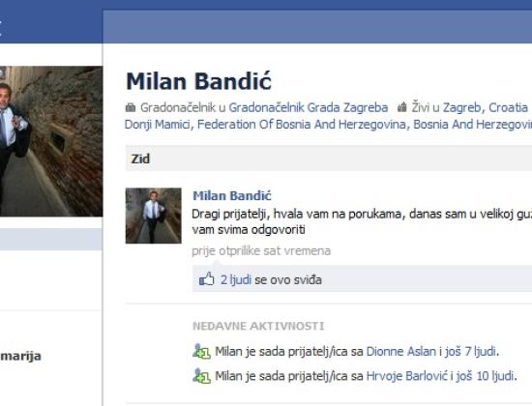532x406 pixels.
Task: Click the thumbs-up like icon
Action: 207,279
